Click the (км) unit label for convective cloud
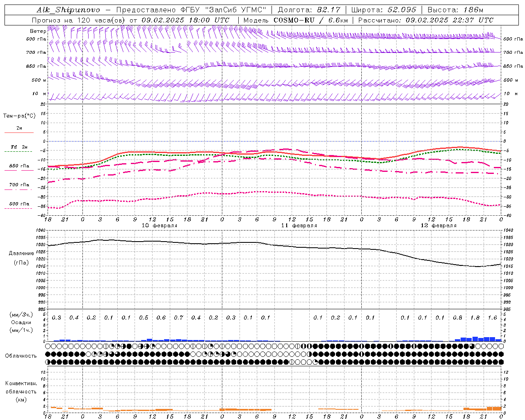The width and height of the screenshot is (525, 420). (x=21, y=399)
